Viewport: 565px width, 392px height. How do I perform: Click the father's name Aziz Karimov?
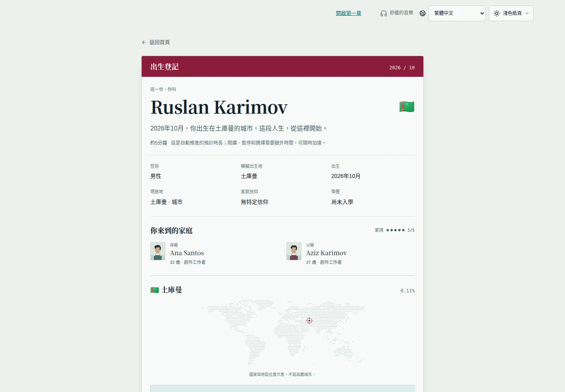[326, 253]
